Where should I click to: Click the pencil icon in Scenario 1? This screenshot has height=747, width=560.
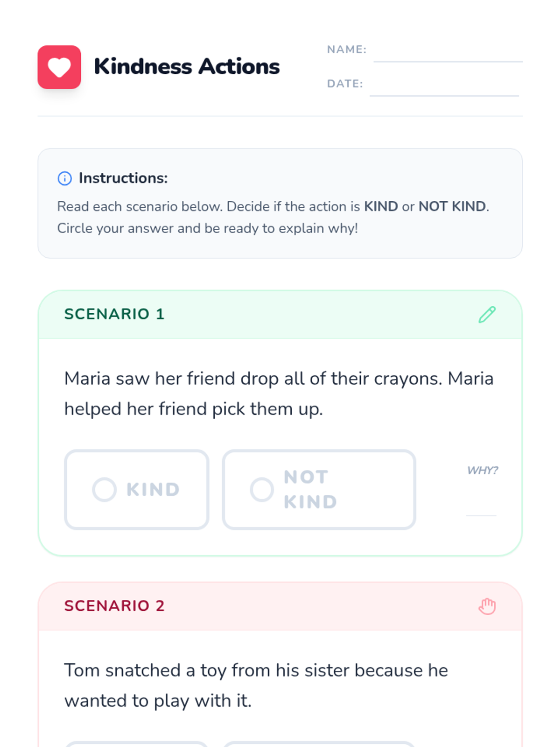(x=487, y=315)
